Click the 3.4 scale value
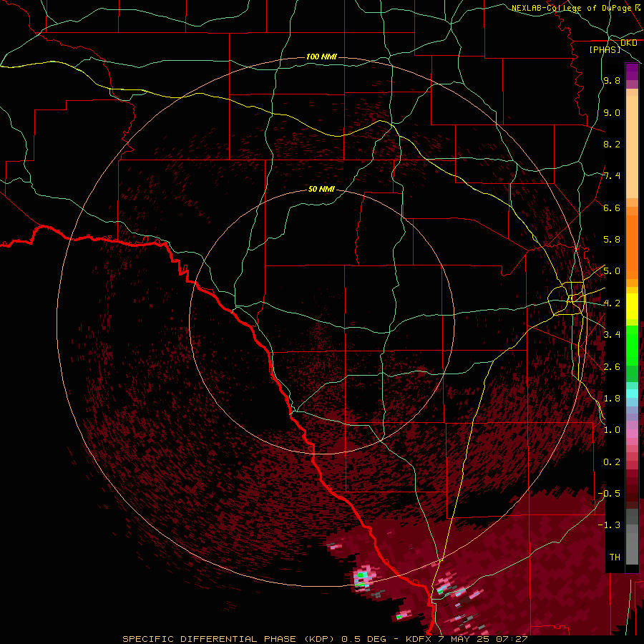Viewport: 644px width, 644px height. pos(612,335)
